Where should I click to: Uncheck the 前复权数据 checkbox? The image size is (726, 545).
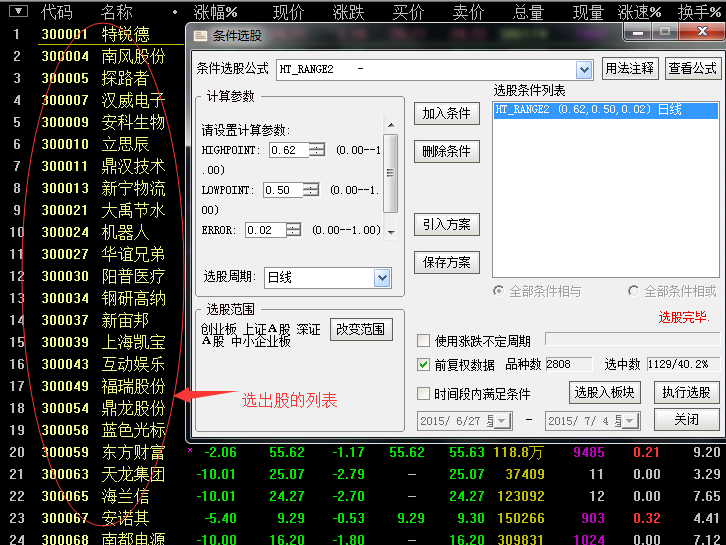[x=423, y=364]
